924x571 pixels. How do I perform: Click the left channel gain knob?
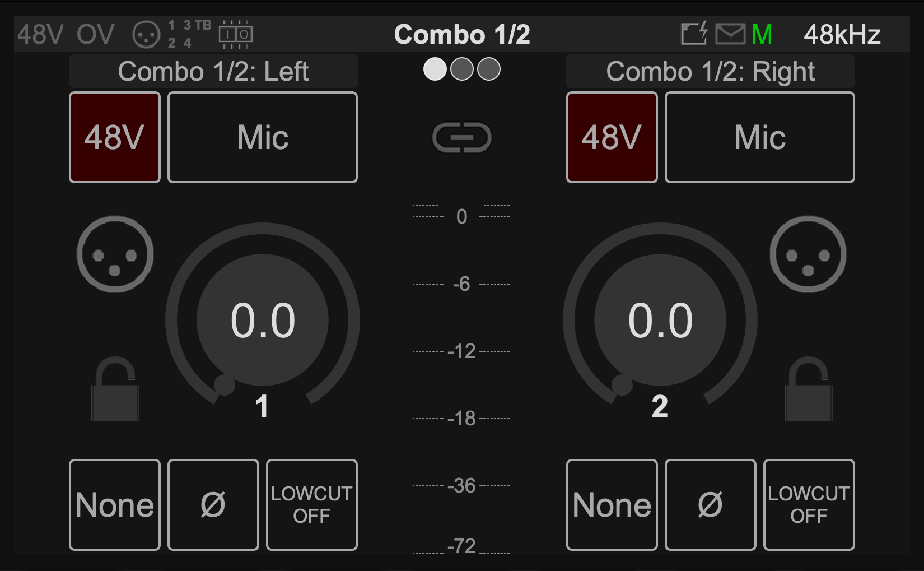click(263, 320)
